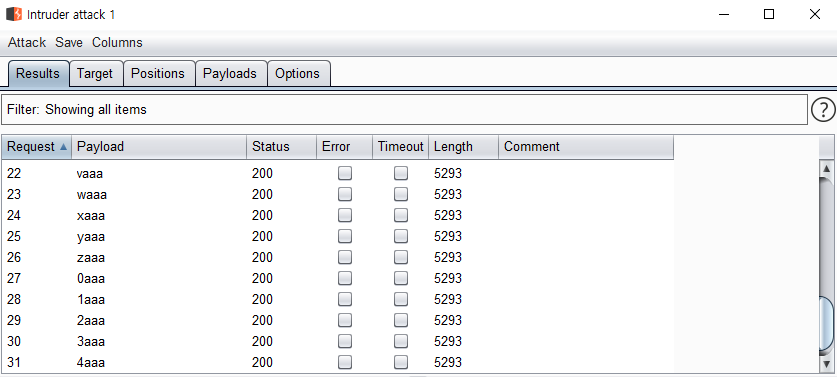Toggle Error checkbox for request 23
Viewport: 837px width, 377px height.
pyautogui.click(x=345, y=194)
